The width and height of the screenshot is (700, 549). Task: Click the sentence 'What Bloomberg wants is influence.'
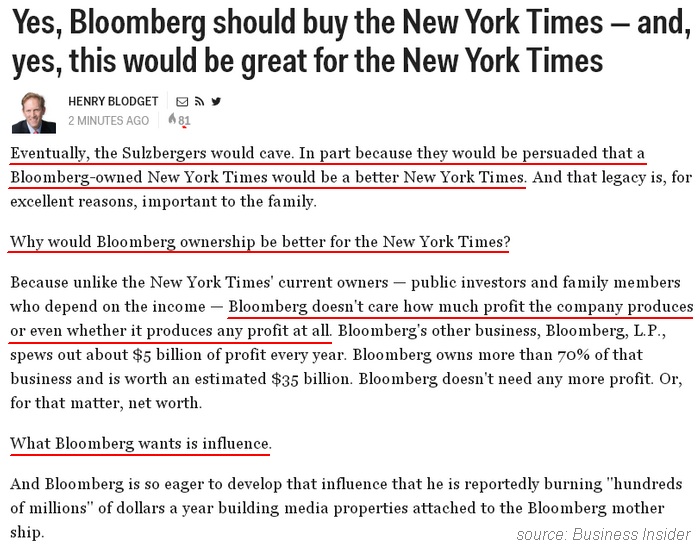coord(141,443)
